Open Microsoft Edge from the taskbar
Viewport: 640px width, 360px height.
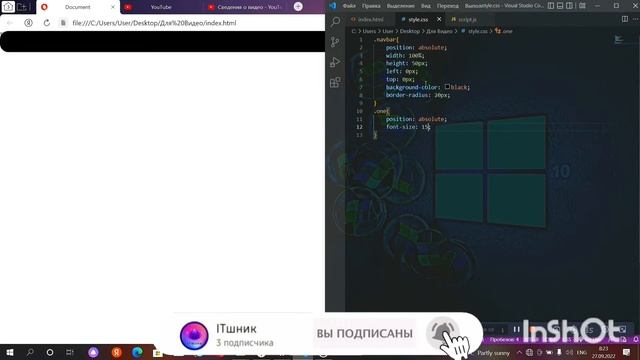click(137, 352)
